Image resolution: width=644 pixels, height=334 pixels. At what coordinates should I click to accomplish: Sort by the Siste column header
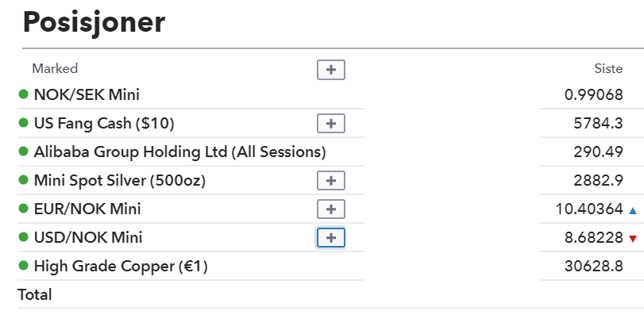point(608,68)
